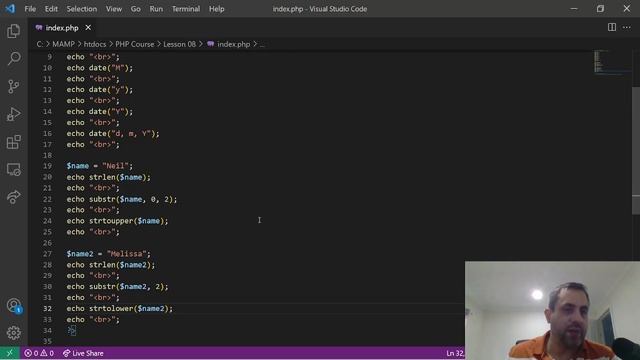Image resolution: width=640 pixels, height=360 pixels.
Task: Place cursor on $name = "Neil" line
Action: pos(100,166)
